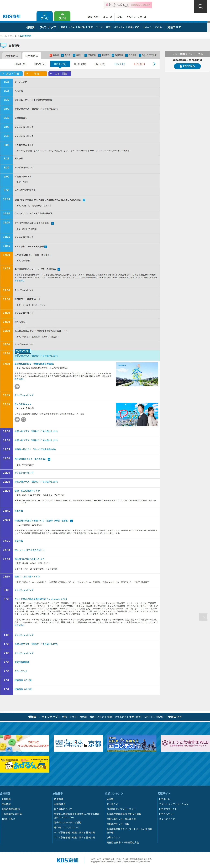The height and width of the screenshot is (868, 210).
Task: Switch to 週間番組表 tab
Action: (x=11, y=56)
